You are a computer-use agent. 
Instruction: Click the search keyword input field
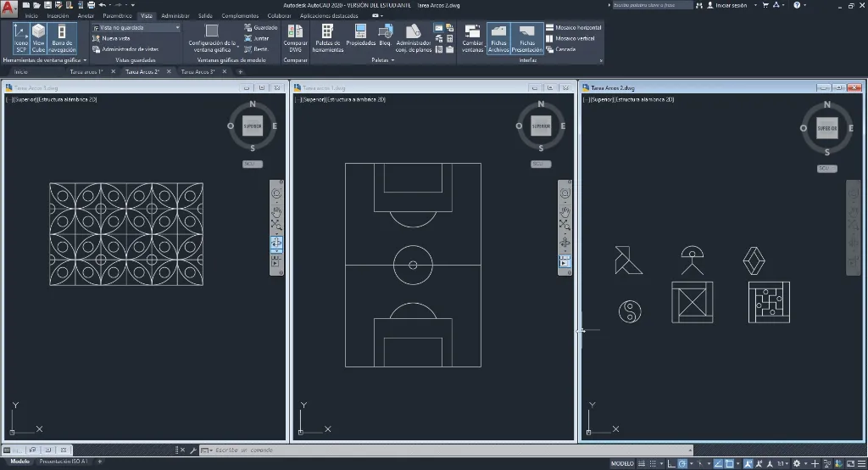coord(652,5)
